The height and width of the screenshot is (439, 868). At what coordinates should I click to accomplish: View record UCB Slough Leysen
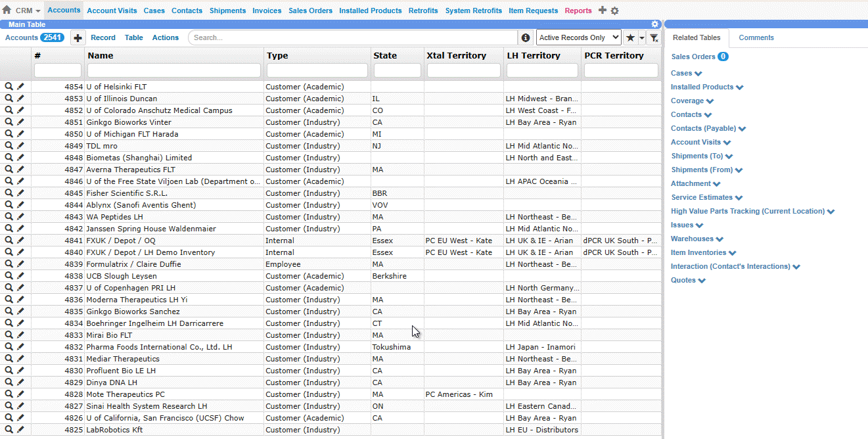(9, 276)
